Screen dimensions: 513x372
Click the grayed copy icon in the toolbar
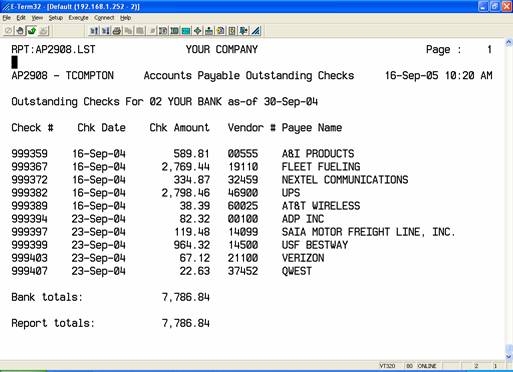(x=128, y=31)
